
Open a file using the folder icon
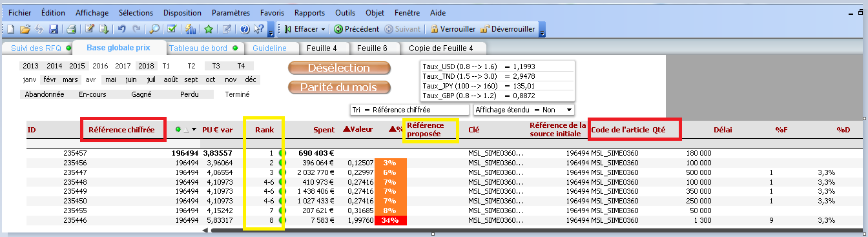(x=25, y=29)
